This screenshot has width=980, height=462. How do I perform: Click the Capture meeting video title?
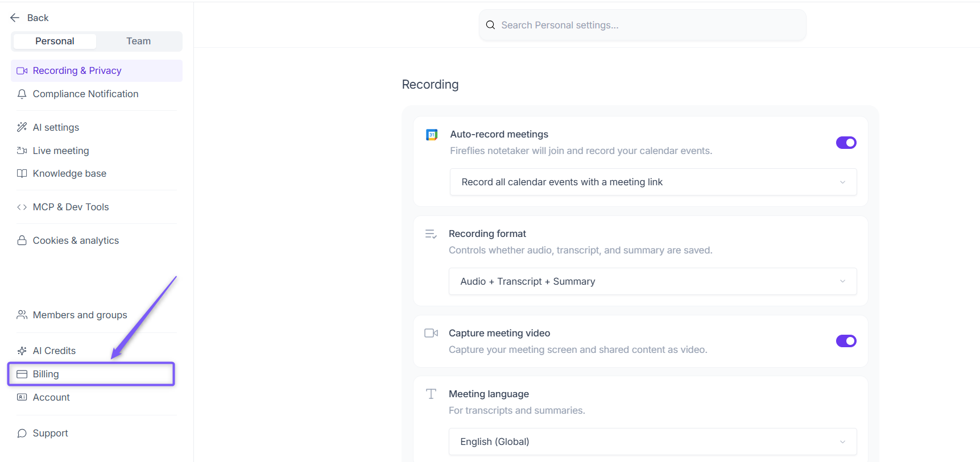[x=499, y=333]
